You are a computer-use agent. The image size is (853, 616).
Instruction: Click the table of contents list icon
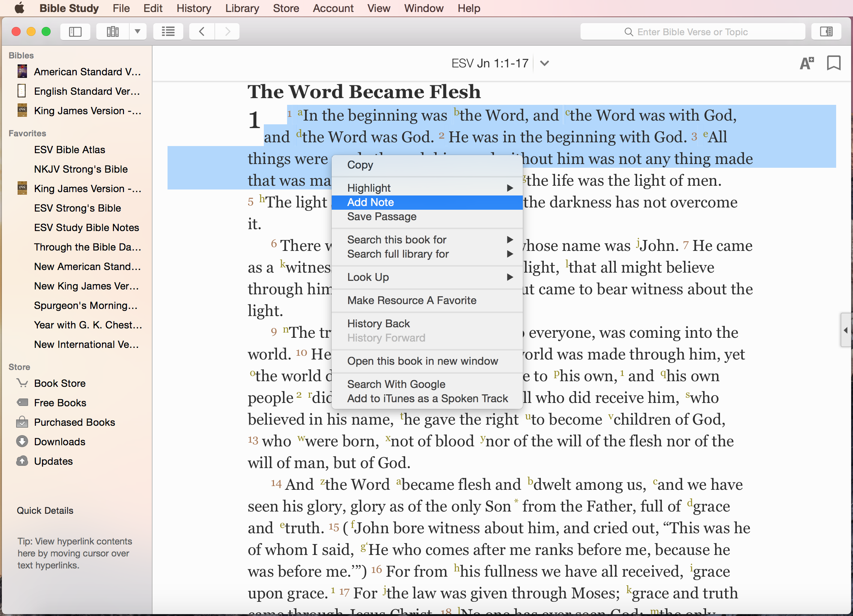tap(168, 31)
